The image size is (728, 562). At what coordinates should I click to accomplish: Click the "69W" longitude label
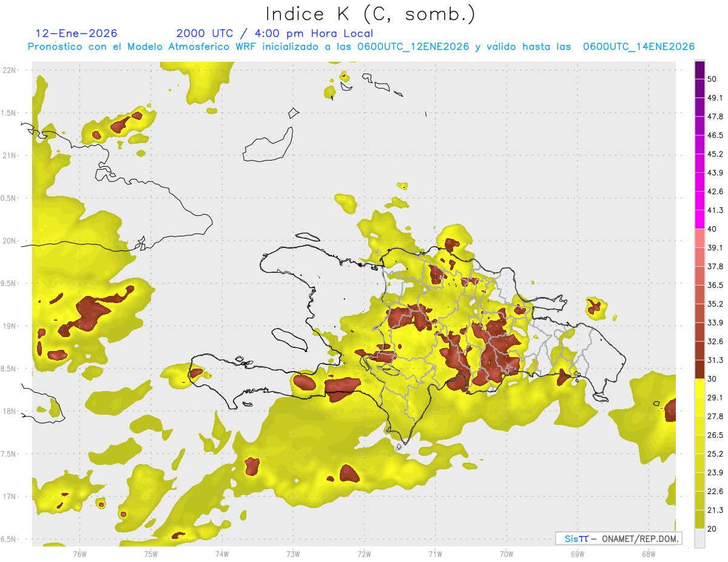point(577,554)
